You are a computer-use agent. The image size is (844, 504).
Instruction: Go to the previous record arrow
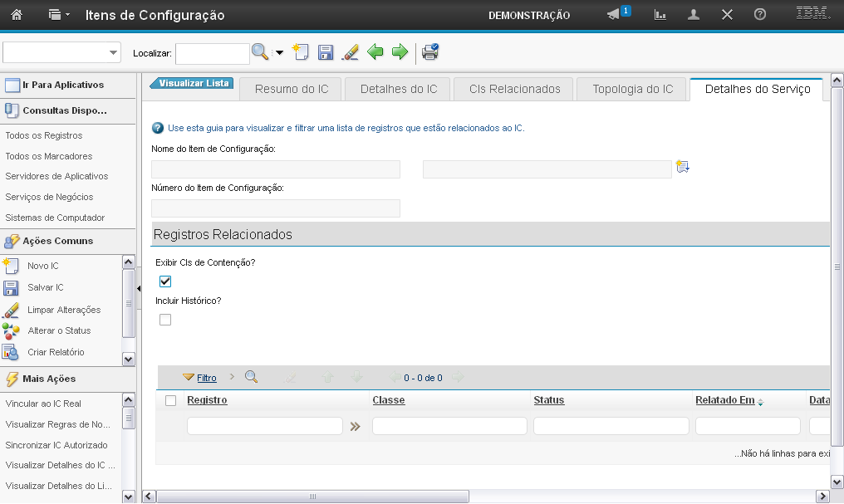[375, 52]
